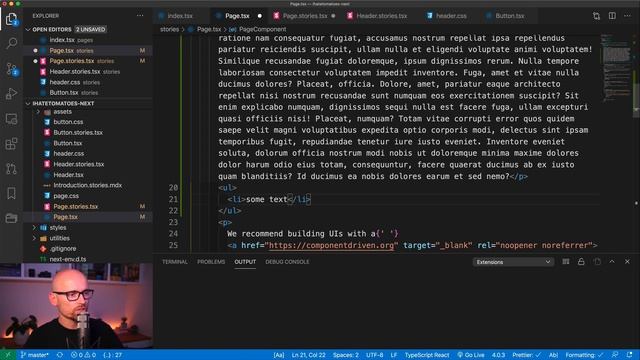Click the Prettier version 4.0.3 status item
The width and height of the screenshot is (640, 360).
(x=498, y=355)
